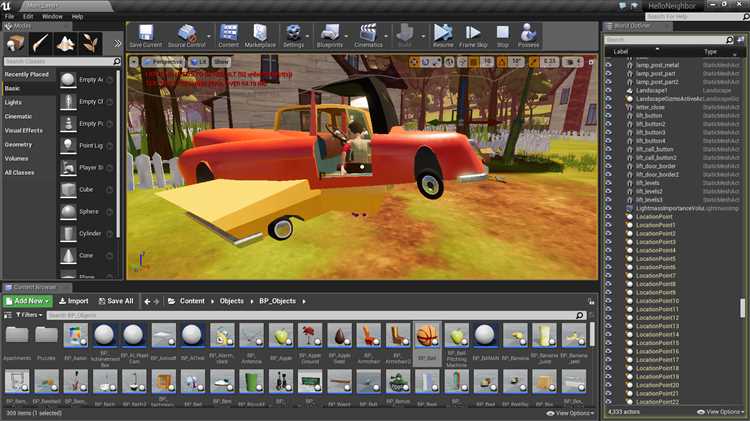Click the Save All button
Image resolution: width=750 pixels, height=421 pixels.
[x=116, y=301]
